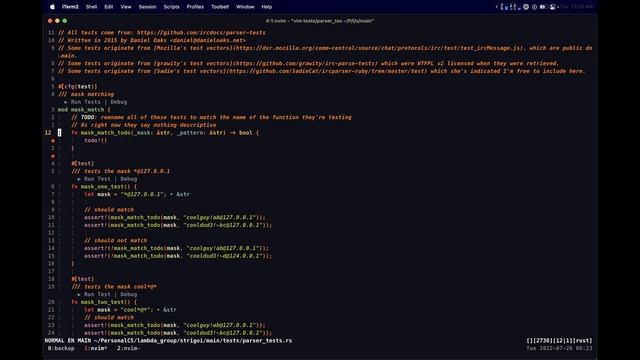Click play triangle before mask_one_test Run Test
Screen dimensions: 640x360
pos(79,179)
